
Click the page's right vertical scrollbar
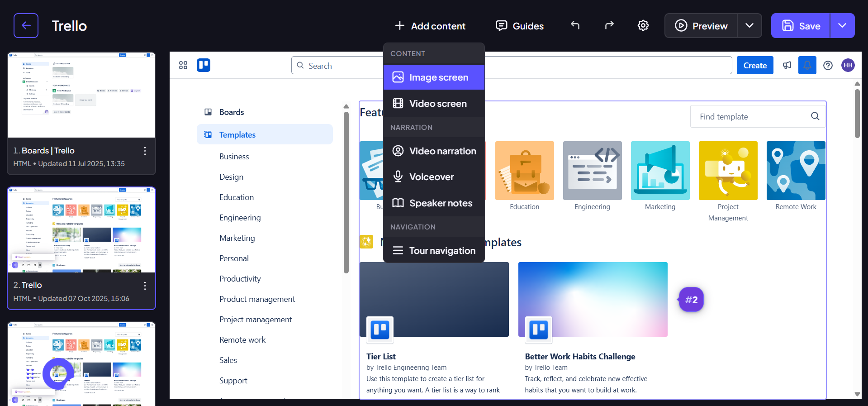pos(857,113)
